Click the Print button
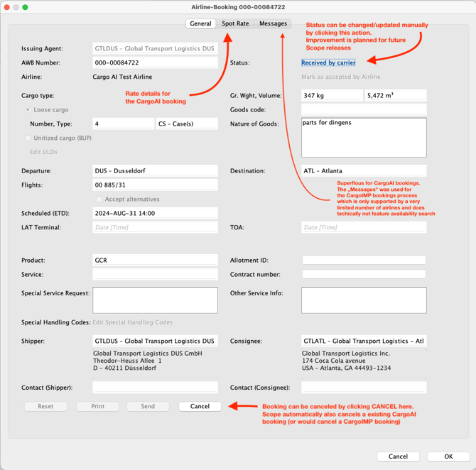The image size is (476, 470). click(x=98, y=406)
